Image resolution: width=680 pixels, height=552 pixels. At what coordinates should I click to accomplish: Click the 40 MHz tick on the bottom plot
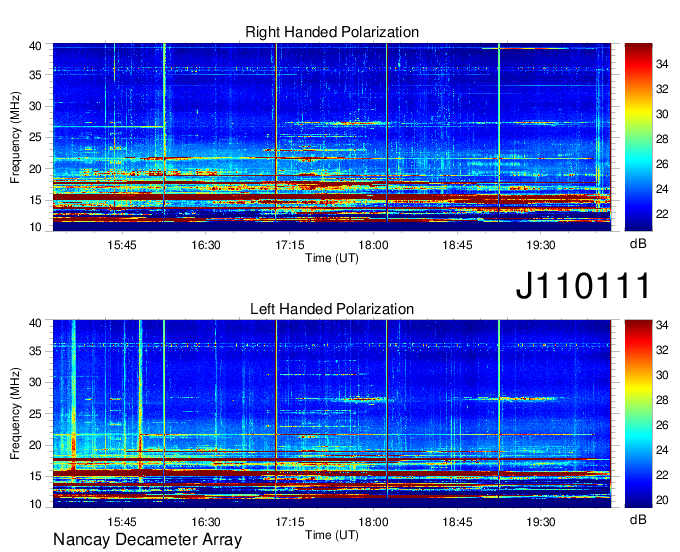click(x=35, y=323)
